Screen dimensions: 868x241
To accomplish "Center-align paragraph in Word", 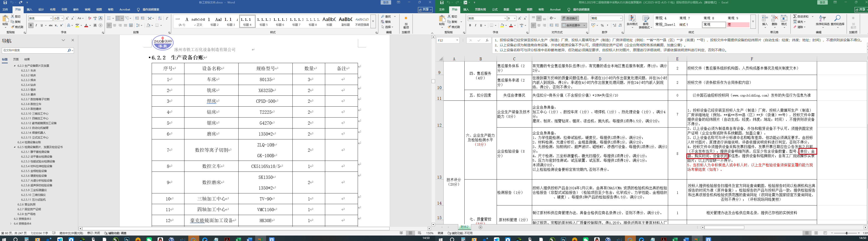I will tap(115, 25).
